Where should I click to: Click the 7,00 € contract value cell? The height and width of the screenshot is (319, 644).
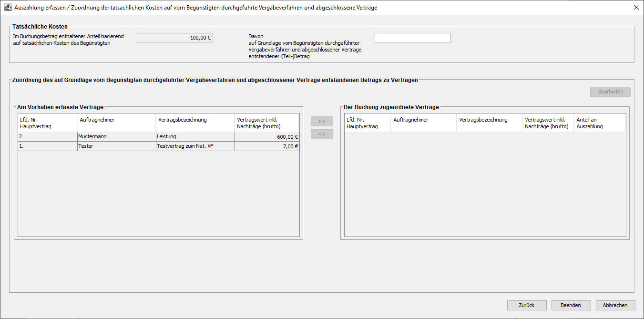point(267,146)
